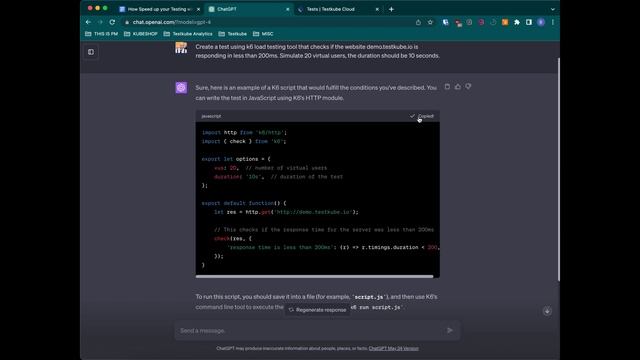Image resolution: width=640 pixels, height=360 pixels.
Task: Give thumbs down to the response
Action: click(x=468, y=87)
